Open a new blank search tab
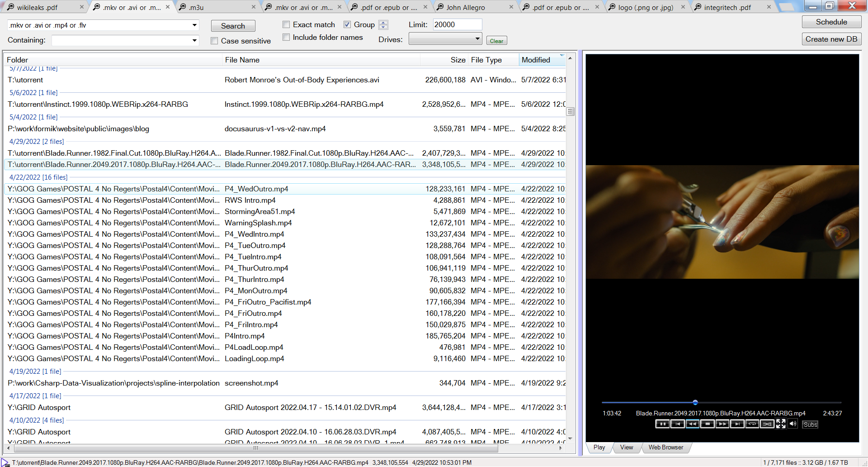 coord(787,7)
